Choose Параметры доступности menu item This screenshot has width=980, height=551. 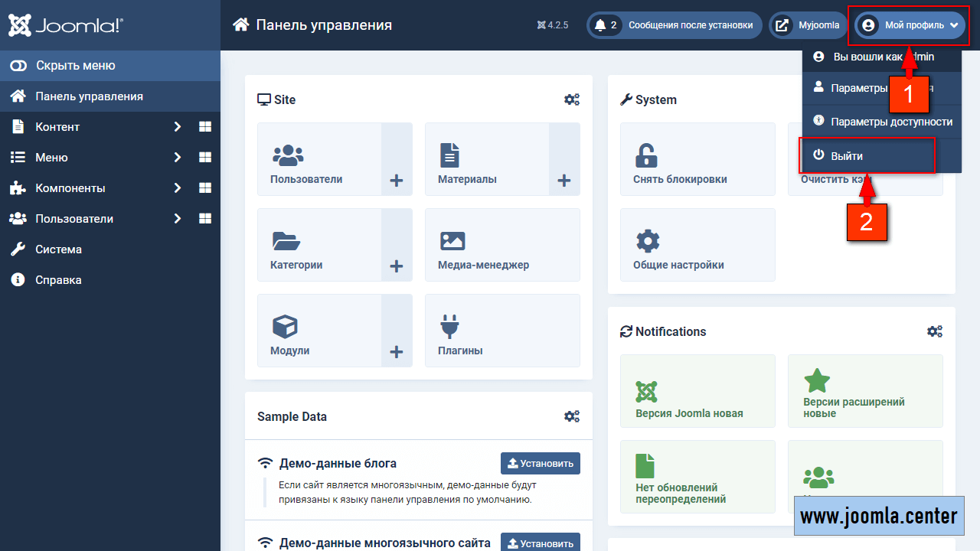891,122
